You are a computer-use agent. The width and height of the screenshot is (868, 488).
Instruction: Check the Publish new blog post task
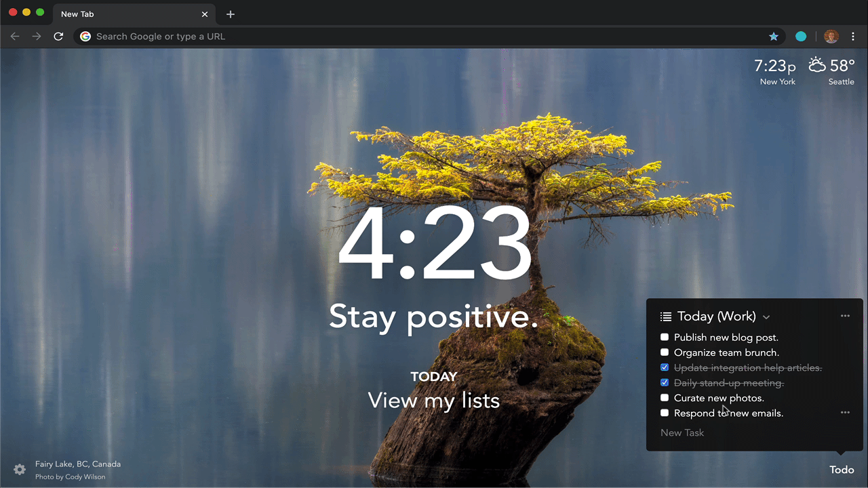(665, 337)
